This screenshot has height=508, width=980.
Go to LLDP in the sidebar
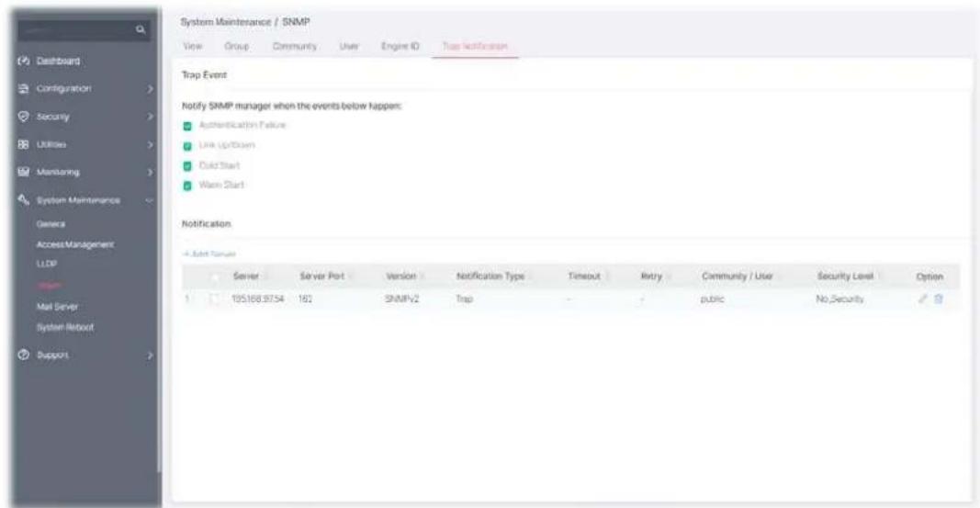(x=47, y=264)
